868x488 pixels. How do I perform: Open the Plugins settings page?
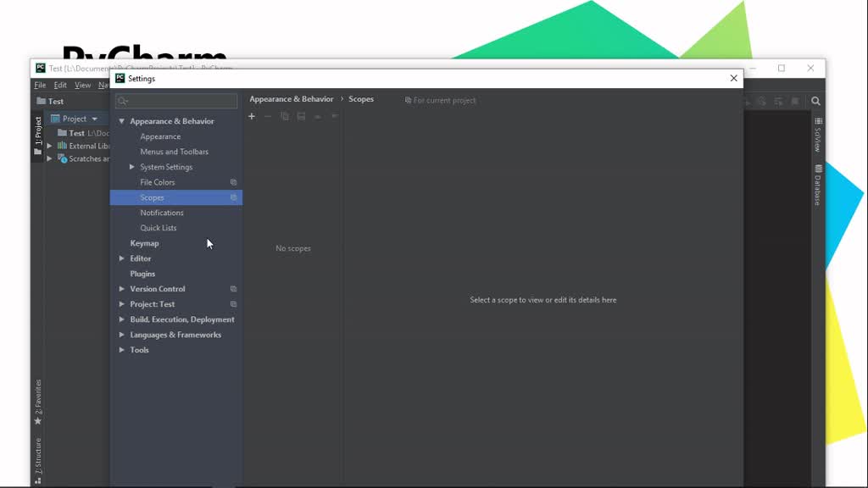[x=142, y=274]
